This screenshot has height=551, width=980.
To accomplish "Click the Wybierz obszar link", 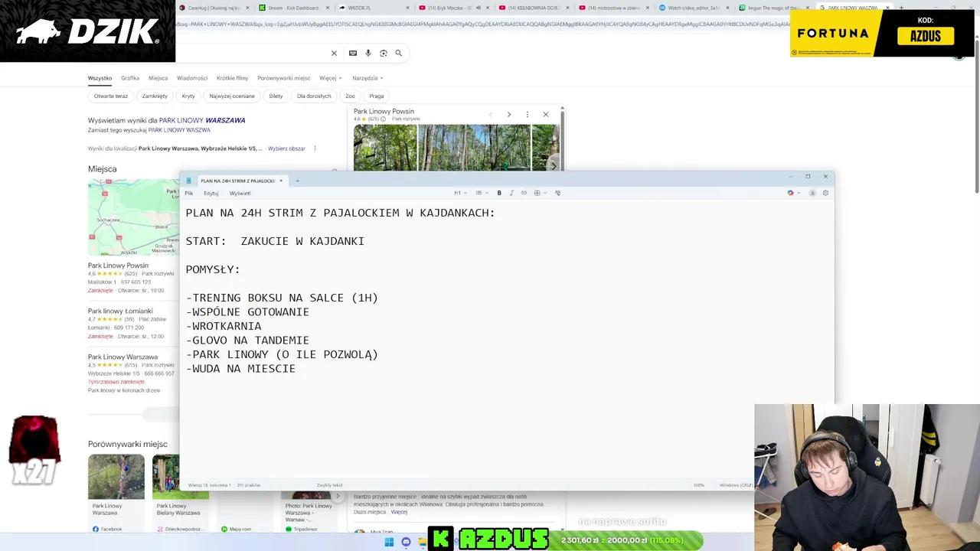I will (x=286, y=148).
